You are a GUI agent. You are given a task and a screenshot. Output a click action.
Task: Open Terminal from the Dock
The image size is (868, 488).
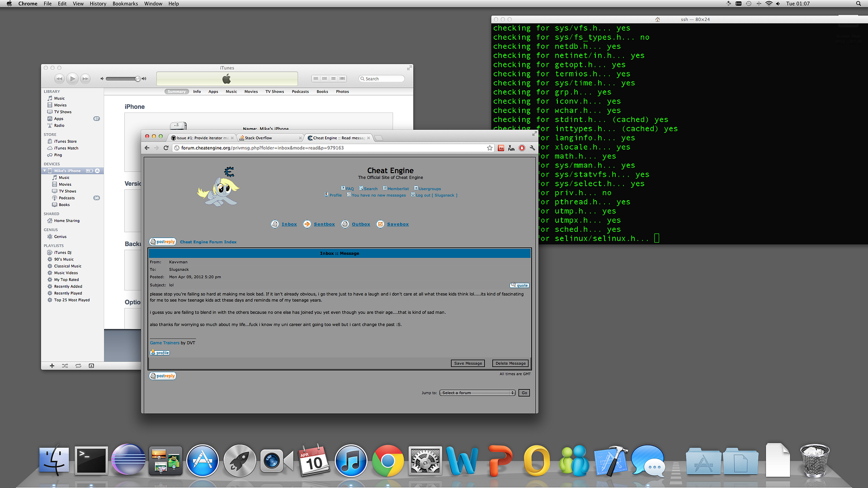(x=91, y=461)
